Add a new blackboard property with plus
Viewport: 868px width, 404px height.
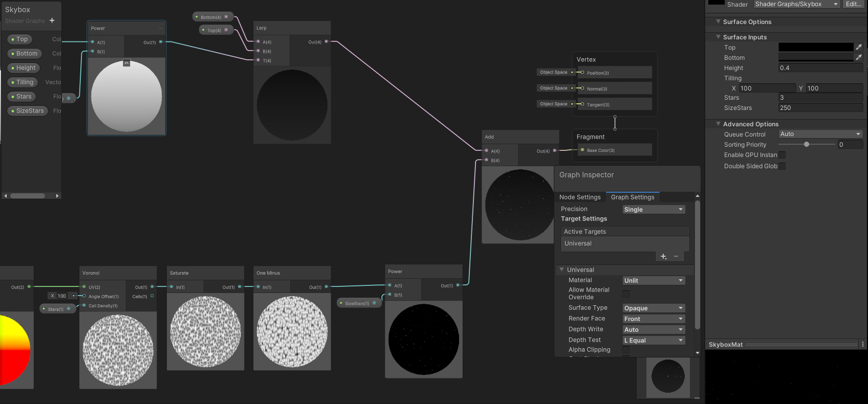pos(52,20)
